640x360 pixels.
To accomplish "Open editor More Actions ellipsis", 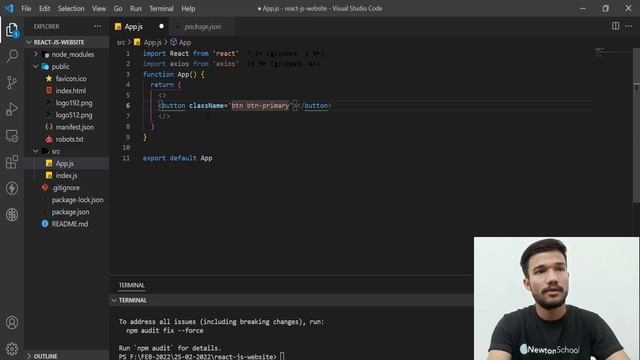I will pyautogui.click(x=629, y=26).
